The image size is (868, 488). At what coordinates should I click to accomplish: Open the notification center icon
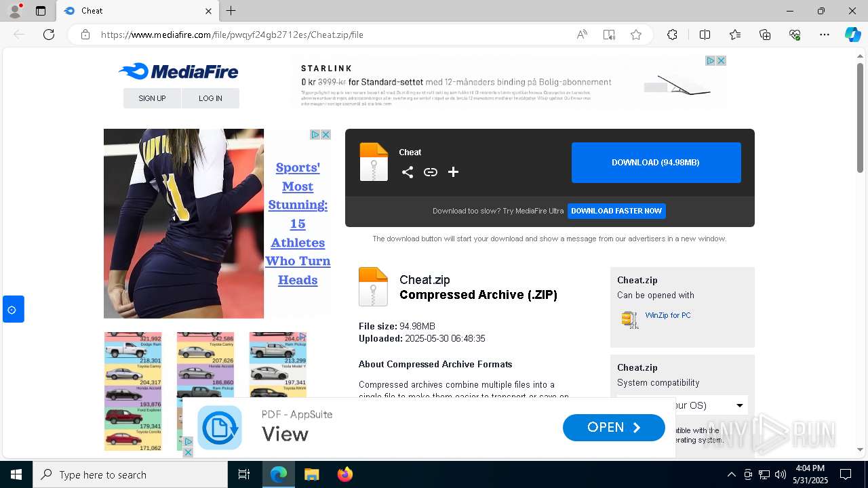click(846, 474)
